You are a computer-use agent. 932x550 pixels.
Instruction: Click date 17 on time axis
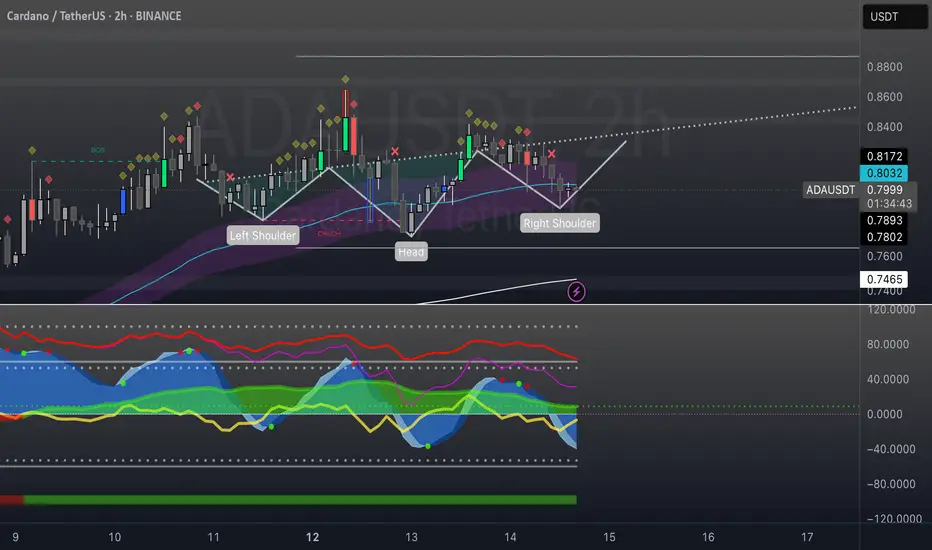[x=807, y=538]
